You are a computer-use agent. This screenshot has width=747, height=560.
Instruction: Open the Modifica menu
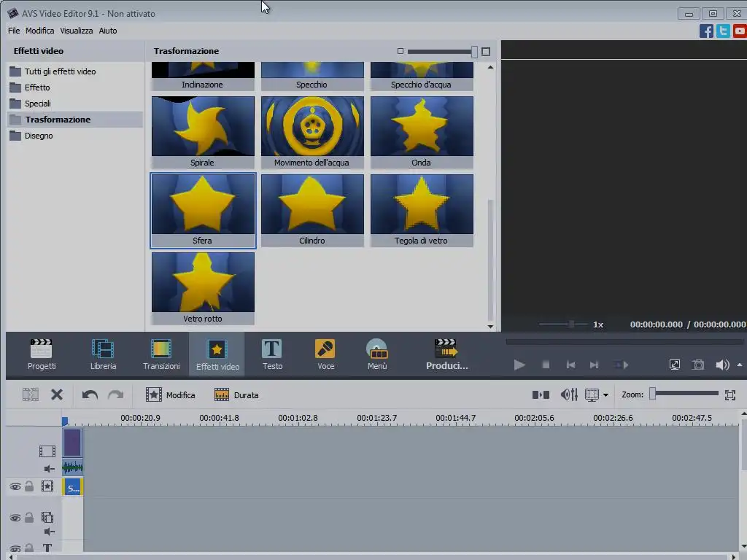click(39, 31)
